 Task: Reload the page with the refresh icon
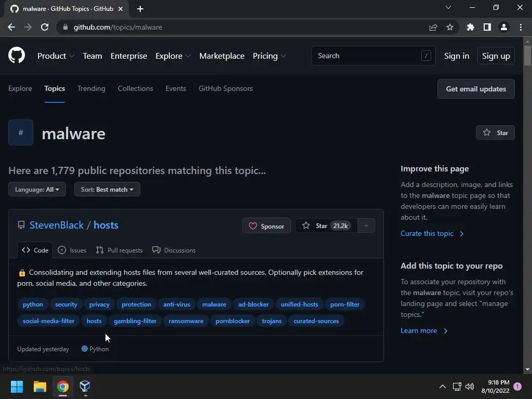point(45,27)
